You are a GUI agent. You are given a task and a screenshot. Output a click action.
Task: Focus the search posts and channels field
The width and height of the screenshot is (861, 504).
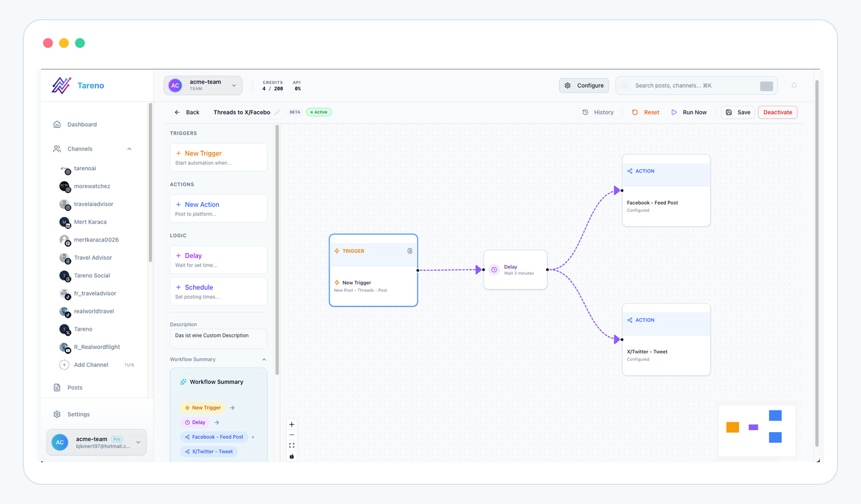click(x=696, y=85)
